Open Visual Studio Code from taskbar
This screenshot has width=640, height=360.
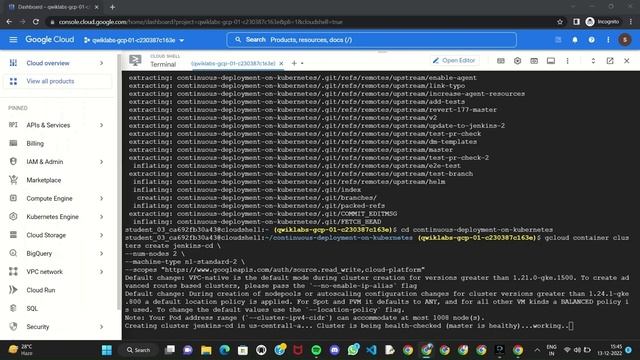[x=371, y=350]
